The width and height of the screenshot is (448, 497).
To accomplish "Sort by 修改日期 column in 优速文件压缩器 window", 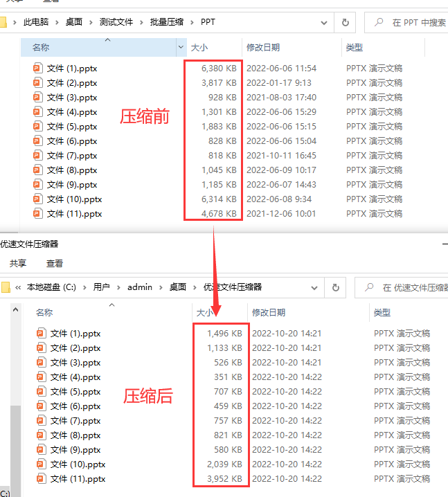I will point(308,312).
